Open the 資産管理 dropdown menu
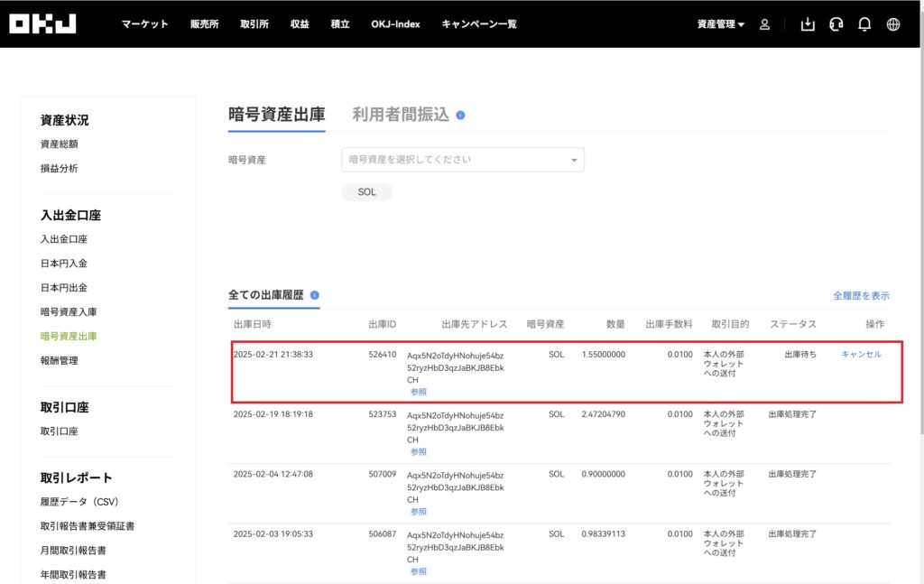The image size is (924, 584). tap(720, 24)
